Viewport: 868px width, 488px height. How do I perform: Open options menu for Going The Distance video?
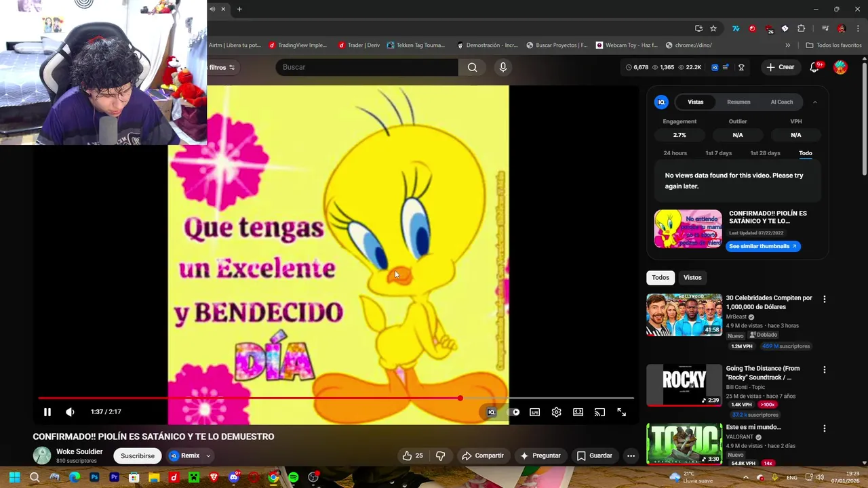point(824,370)
